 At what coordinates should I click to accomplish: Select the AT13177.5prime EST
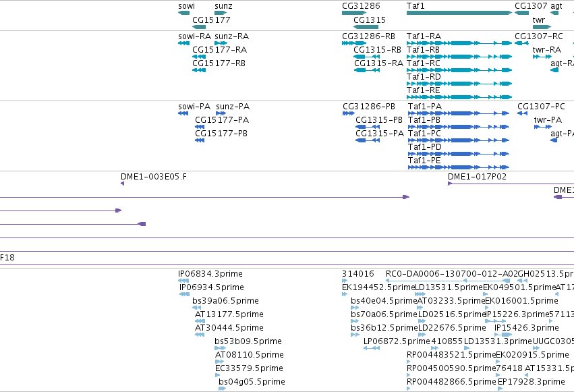[200, 321]
